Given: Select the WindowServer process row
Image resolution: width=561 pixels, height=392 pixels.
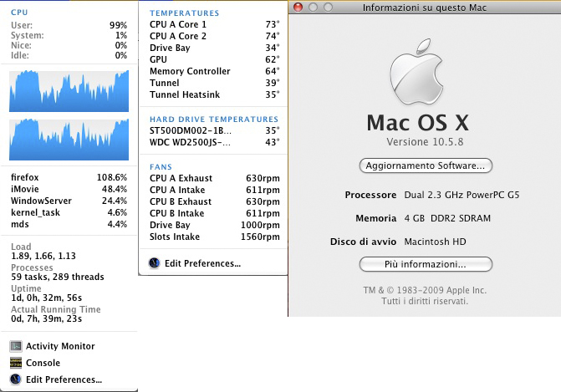Looking at the screenshot, I should (x=69, y=201).
